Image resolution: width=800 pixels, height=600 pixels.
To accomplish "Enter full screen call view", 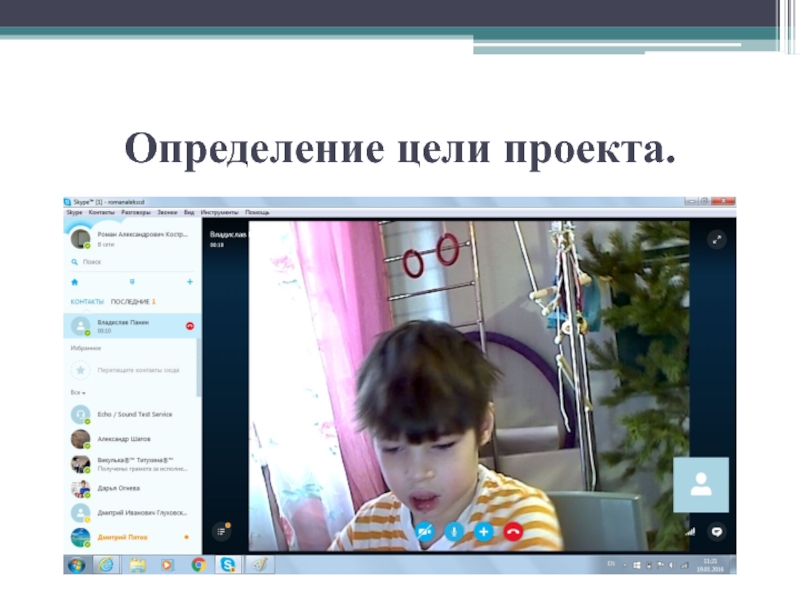I will click(716, 239).
